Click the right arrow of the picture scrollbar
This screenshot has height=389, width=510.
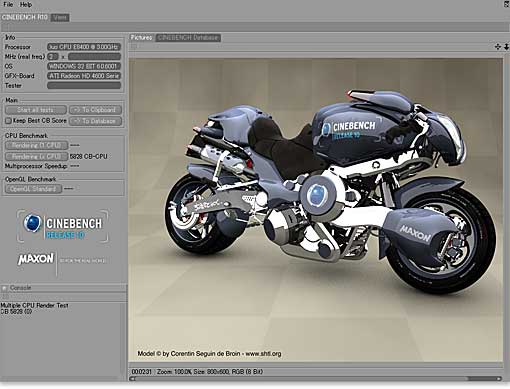(499, 378)
